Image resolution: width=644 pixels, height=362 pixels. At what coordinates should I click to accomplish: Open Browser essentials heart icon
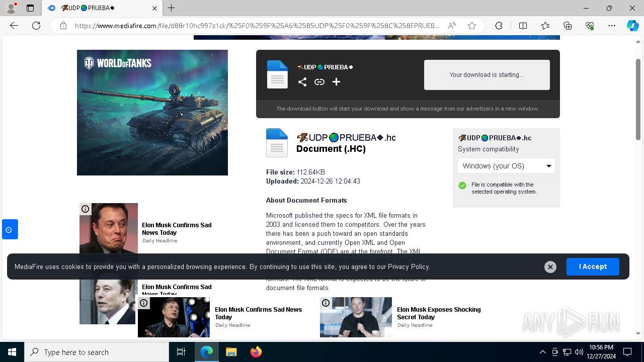590,26
